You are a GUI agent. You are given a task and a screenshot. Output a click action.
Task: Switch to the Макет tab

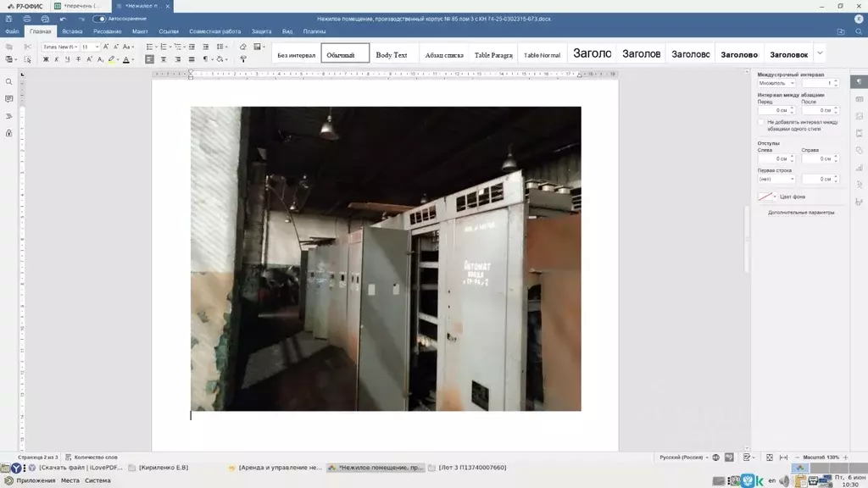140,31
